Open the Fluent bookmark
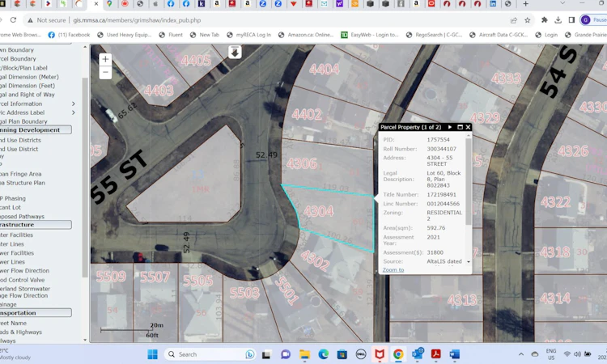Image resolution: width=607 pixels, height=364 pixels. point(170,35)
